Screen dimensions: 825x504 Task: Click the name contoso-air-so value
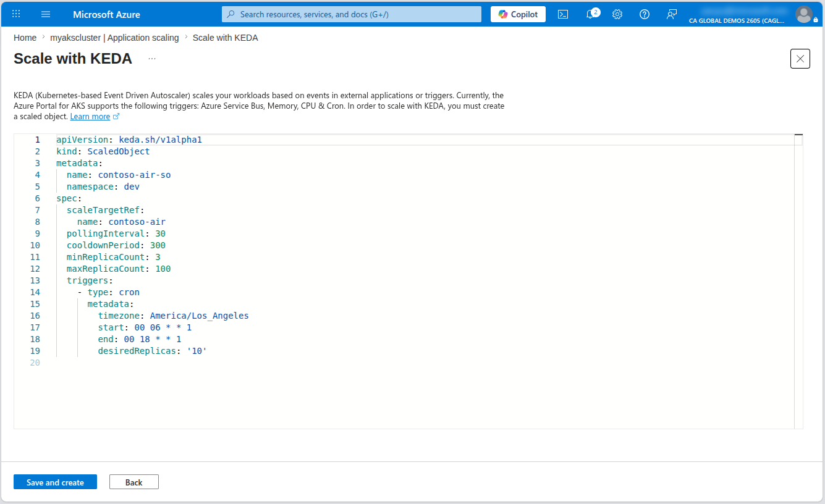pyautogui.click(x=134, y=175)
